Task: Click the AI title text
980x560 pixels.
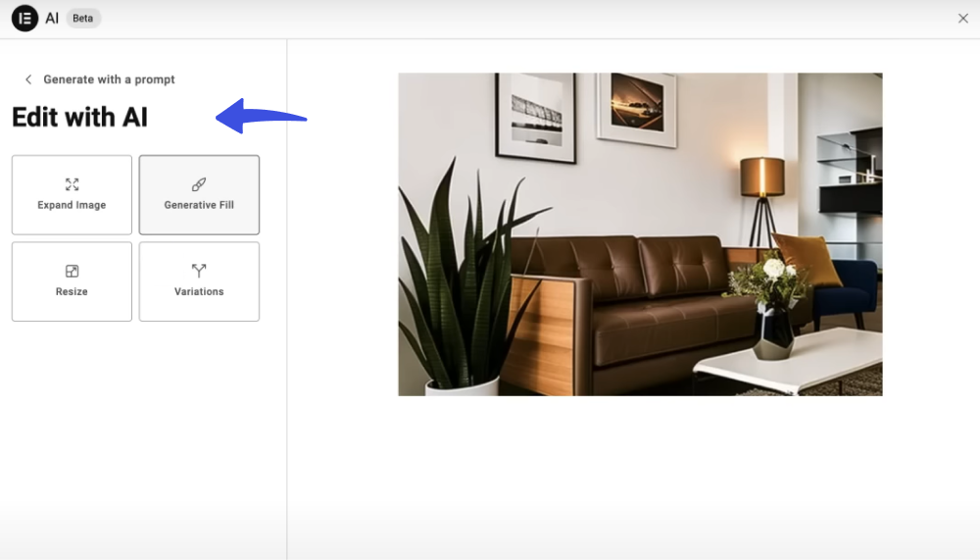Action: [x=52, y=19]
